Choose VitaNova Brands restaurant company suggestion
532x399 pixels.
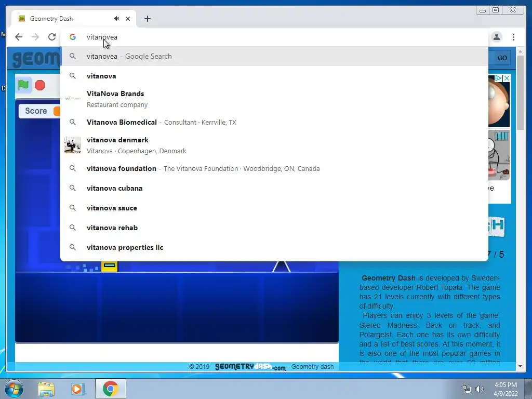274,99
